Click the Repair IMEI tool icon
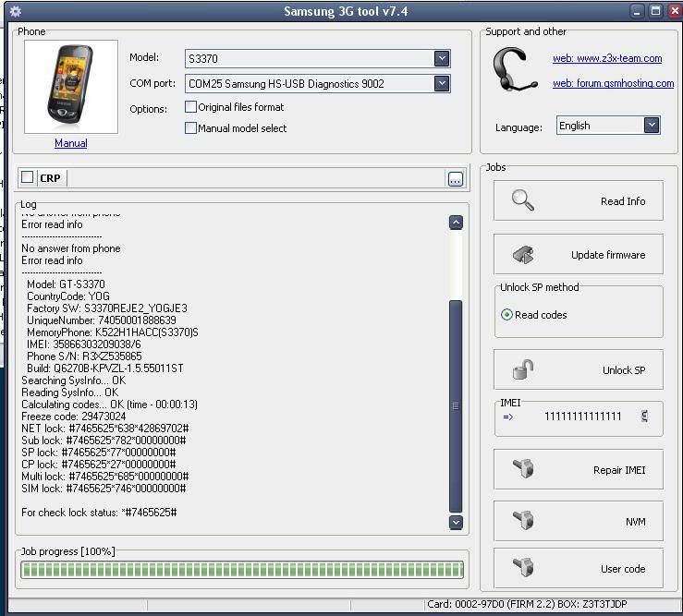Screen dimensions: 683x616 pyautogui.click(x=523, y=469)
